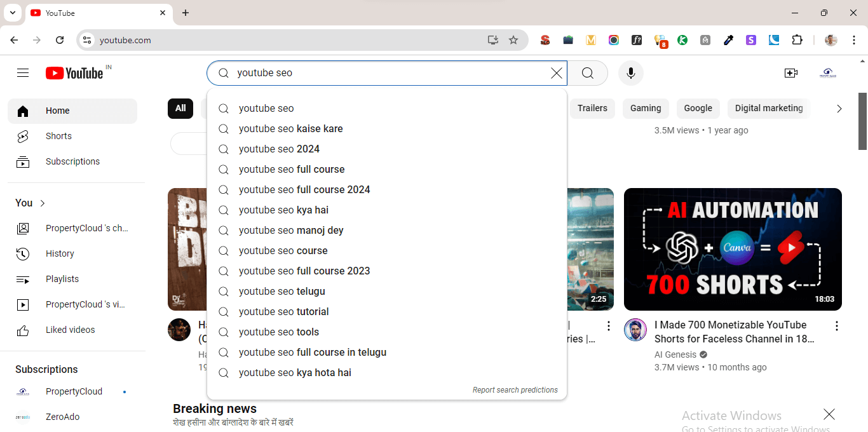The width and height of the screenshot is (868, 432).
Task: Reload the page
Action: tap(60, 40)
